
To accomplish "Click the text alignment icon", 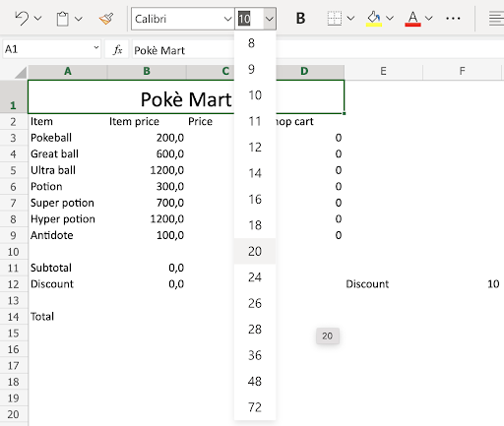I will click(496, 19).
